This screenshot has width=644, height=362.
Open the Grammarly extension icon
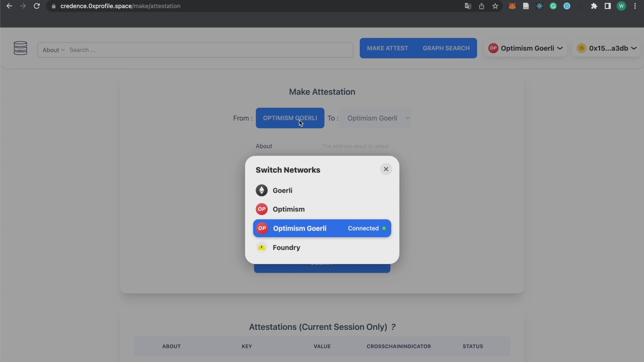pyautogui.click(x=553, y=6)
